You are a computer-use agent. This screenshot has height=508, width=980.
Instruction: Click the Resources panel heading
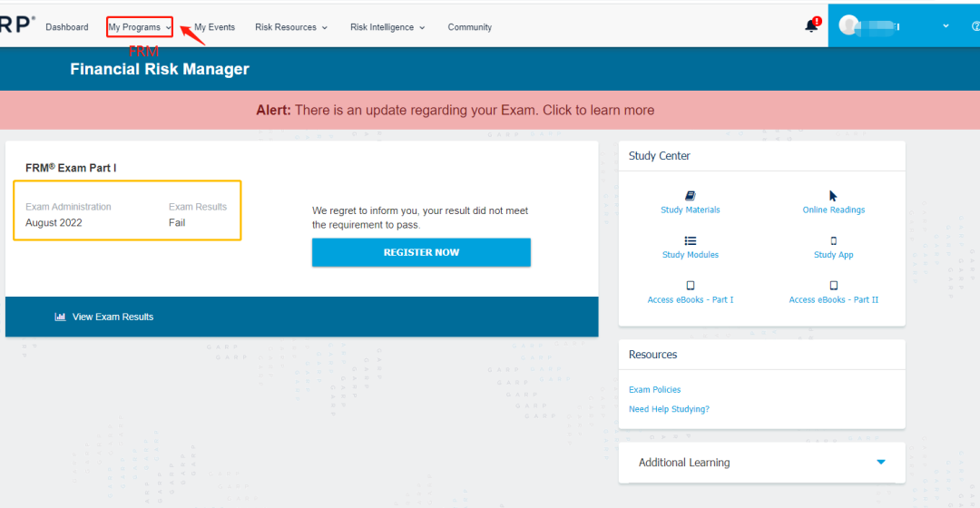pos(652,355)
